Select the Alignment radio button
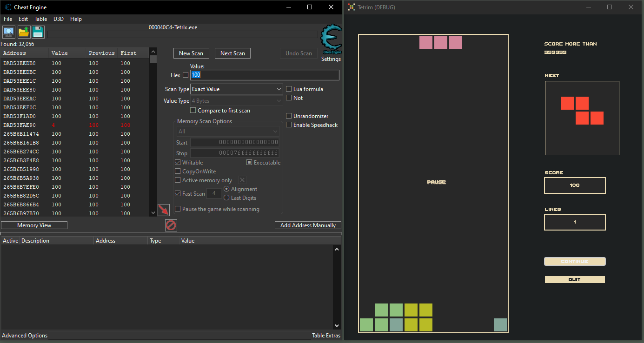Screen dimensions: 644x343 (227, 189)
